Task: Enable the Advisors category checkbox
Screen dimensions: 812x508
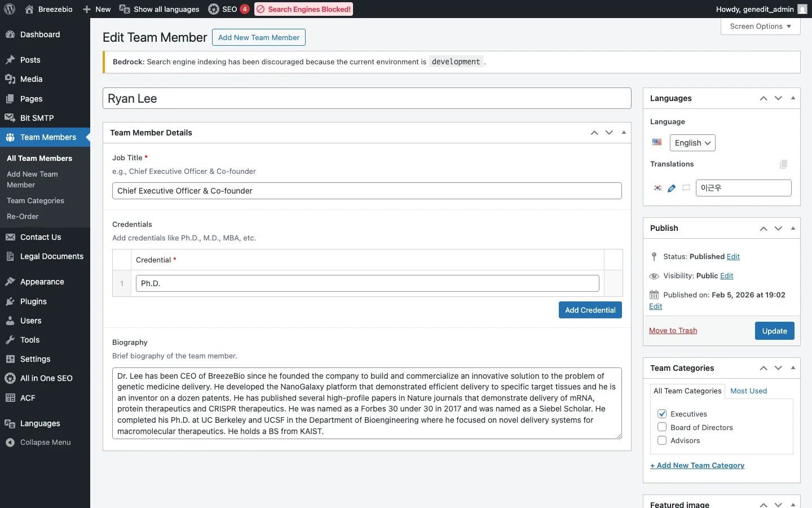Action: click(662, 440)
